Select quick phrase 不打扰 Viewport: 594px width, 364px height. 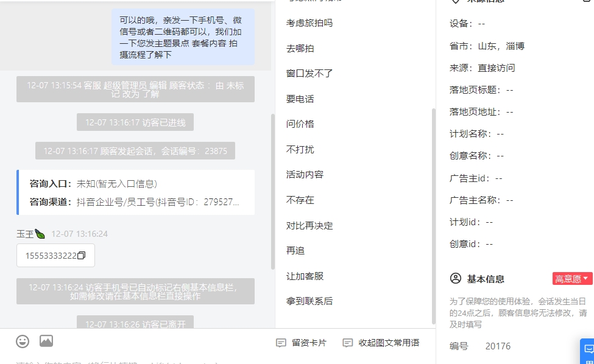300,150
